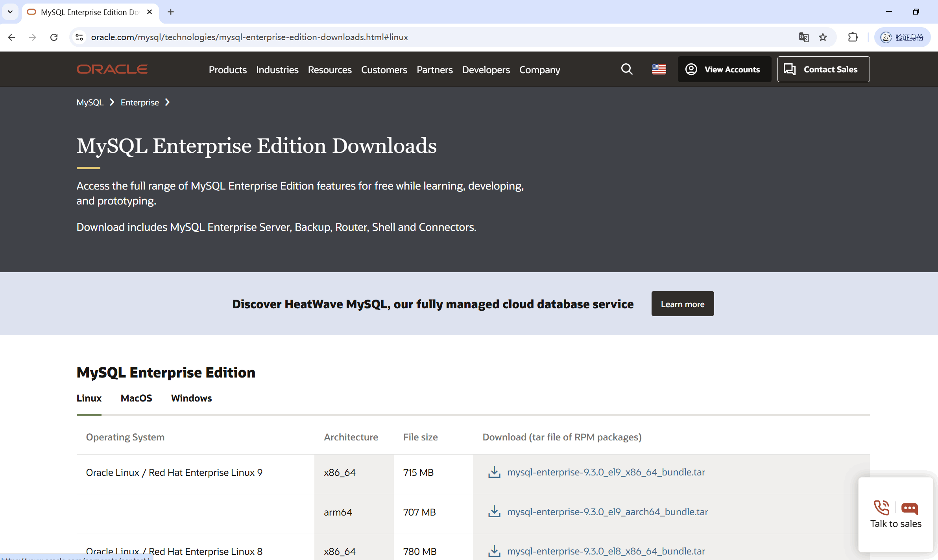Bookmark this page with the star icon
This screenshot has width=938, height=560.
(823, 37)
